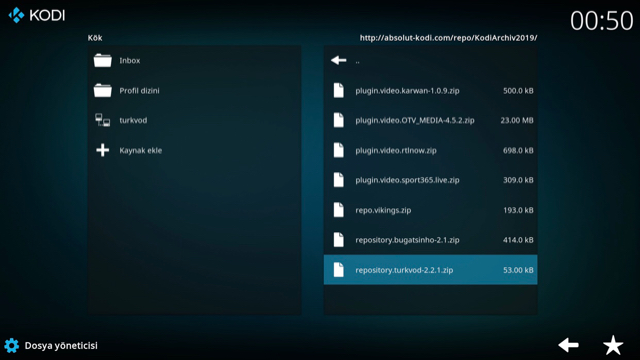The height and width of the screenshot is (360, 640).
Task: Select repository.bugatsinho-2.1.zip file
Action: pyautogui.click(x=431, y=240)
